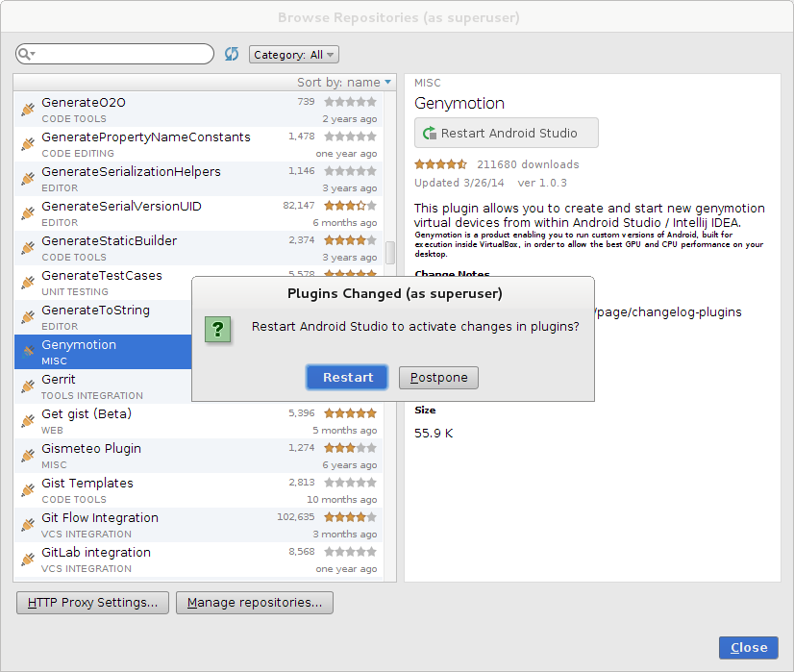Click the GitLab integration plugin icon
This screenshot has width=794, height=672.
(x=28, y=560)
